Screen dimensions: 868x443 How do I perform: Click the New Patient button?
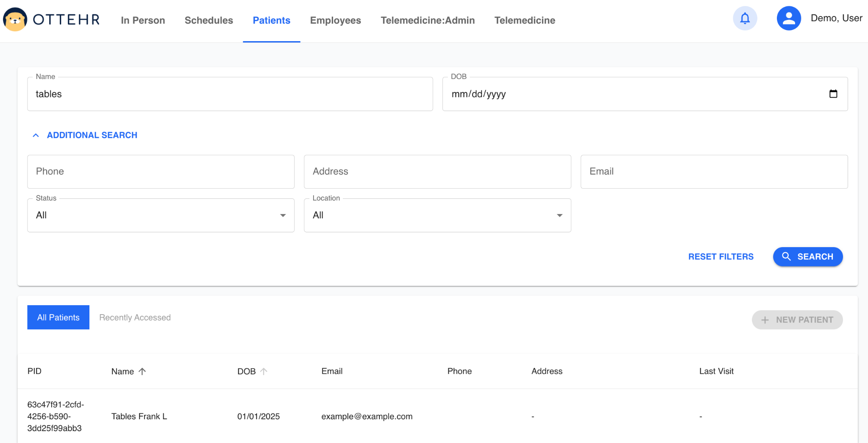pyautogui.click(x=797, y=320)
